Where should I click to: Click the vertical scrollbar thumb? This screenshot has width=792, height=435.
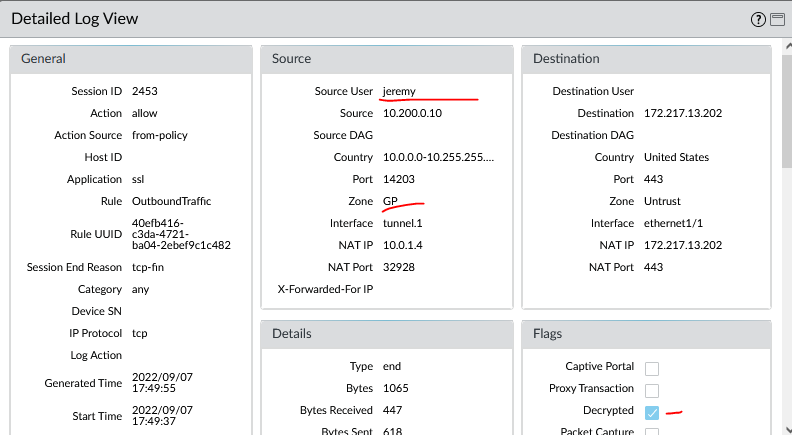pos(786,110)
